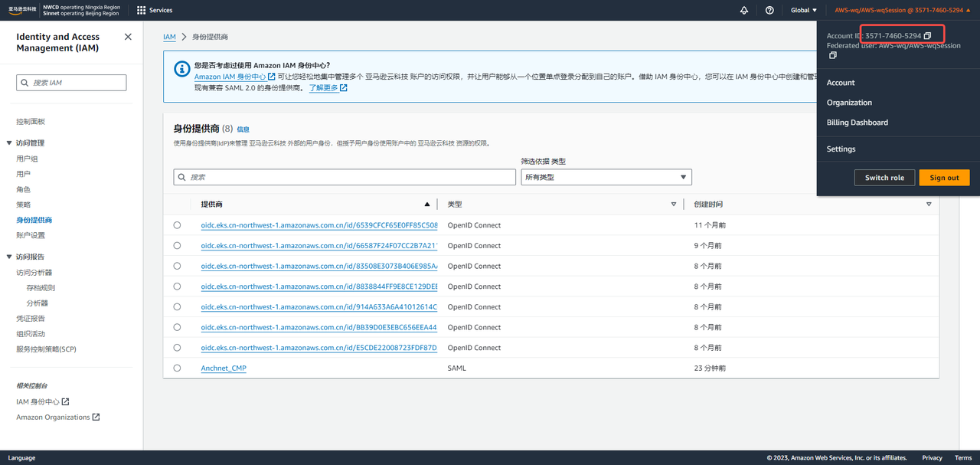Open the provider link ending 8838844FF9E8CE129DEE
Viewport: 980px width, 465px height.
coord(319,287)
